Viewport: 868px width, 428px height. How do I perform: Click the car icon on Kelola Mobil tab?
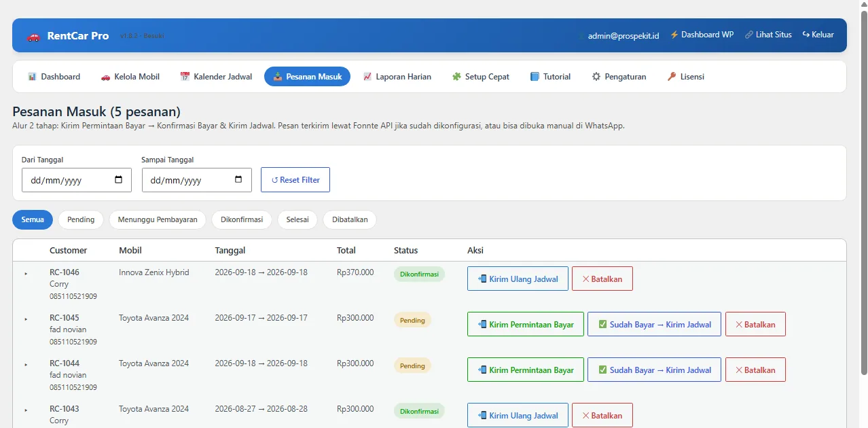[105, 77]
